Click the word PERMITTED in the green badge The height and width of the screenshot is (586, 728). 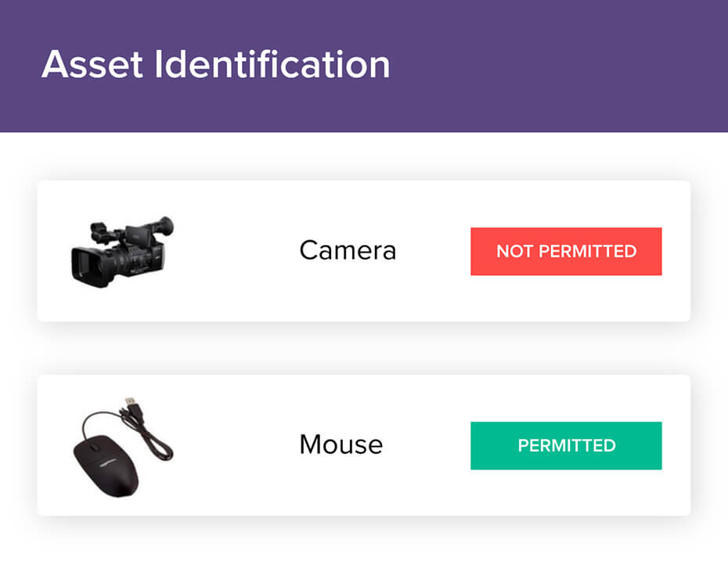(x=566, y=446)
